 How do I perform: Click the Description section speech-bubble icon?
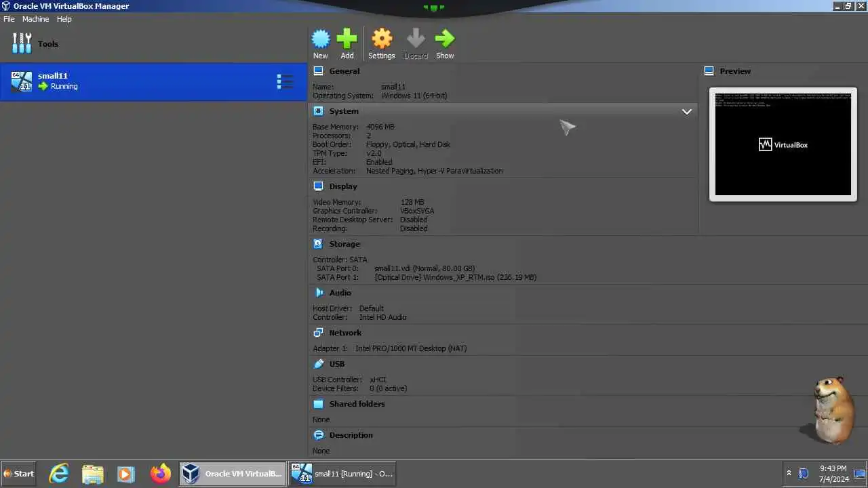(318, 435)
